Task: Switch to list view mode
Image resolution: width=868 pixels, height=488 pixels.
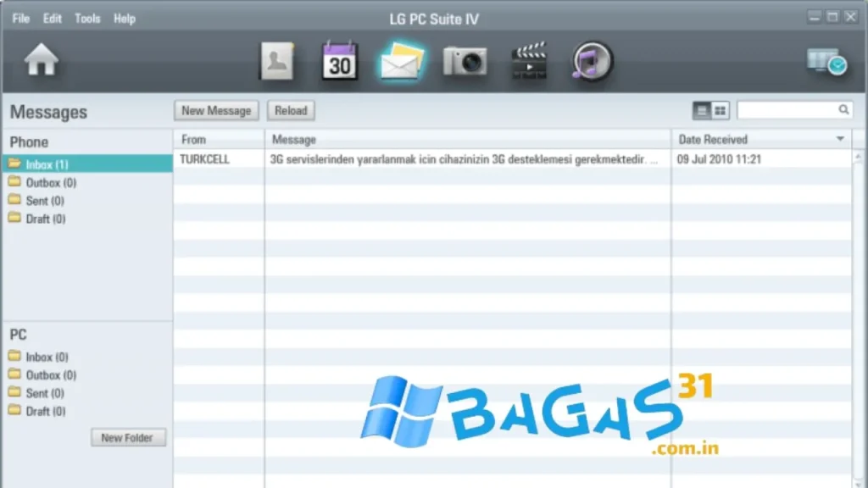Action: pyautogui.click(x=702, y=110)
